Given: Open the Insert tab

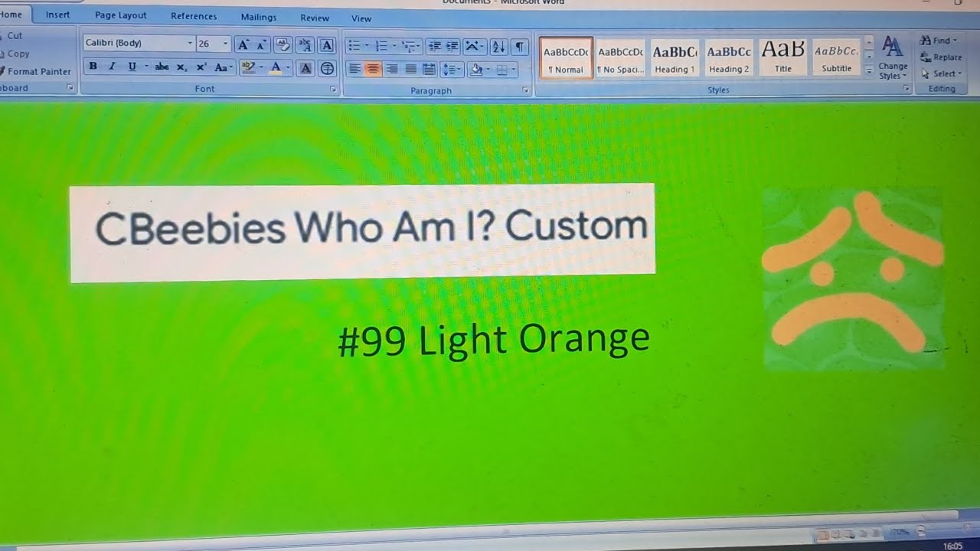Looking at the screenshot, I should 58,15.
